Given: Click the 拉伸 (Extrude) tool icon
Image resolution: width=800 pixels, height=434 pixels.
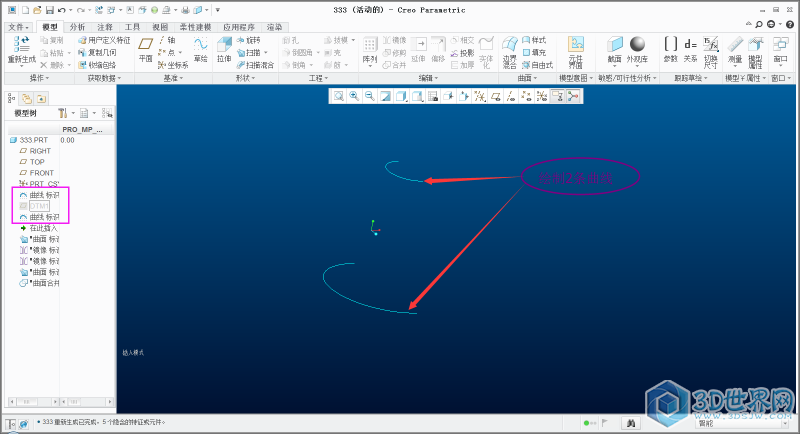Looking at the screenshot, I should [224, 45].
